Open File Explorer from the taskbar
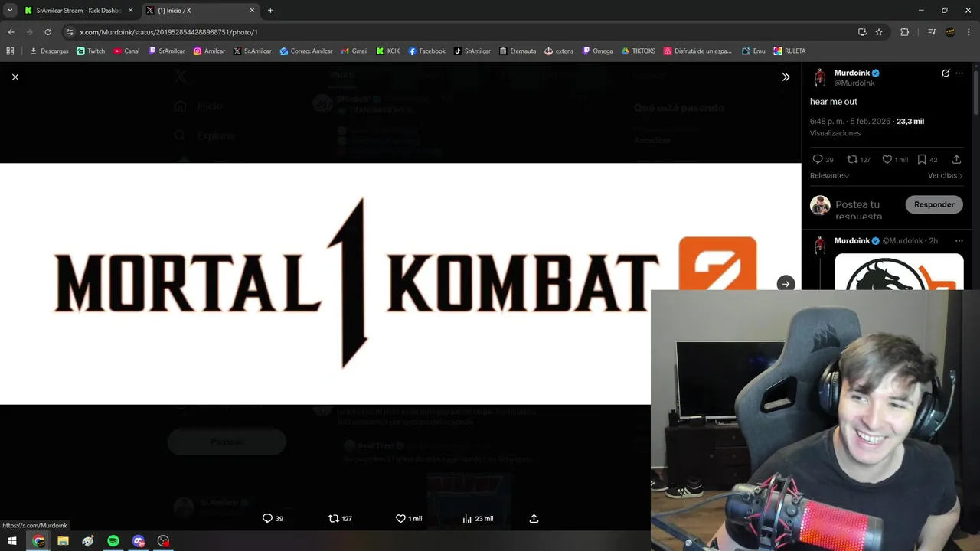 [x=63, y=541]
